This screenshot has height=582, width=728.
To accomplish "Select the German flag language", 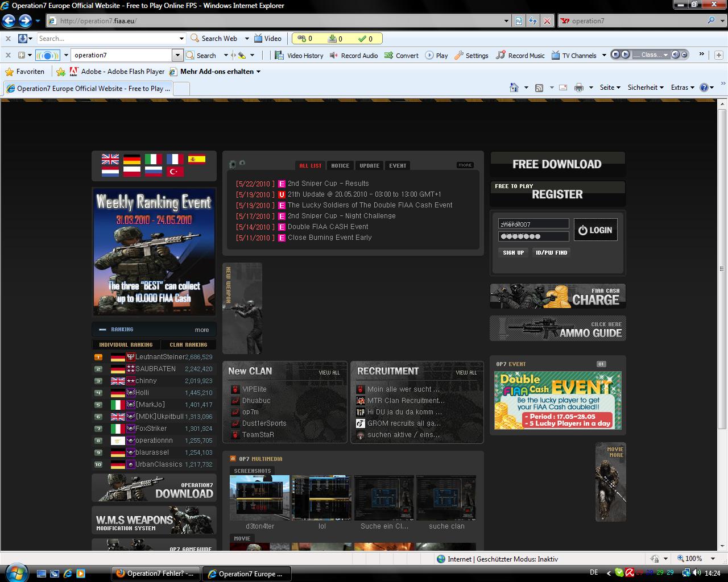I will [132, 159].
